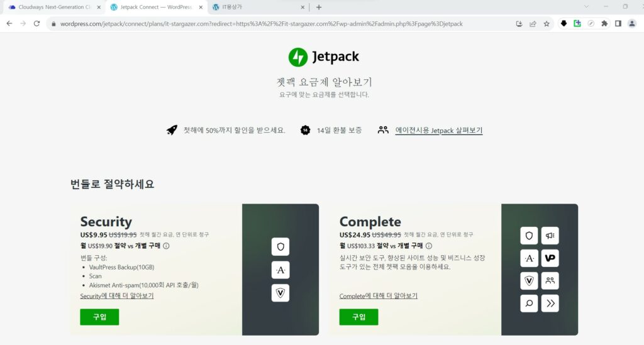Click the Scan 'V' shield icon in Security card
This screenshot has width=644, height=345.
tap(280, 293)
